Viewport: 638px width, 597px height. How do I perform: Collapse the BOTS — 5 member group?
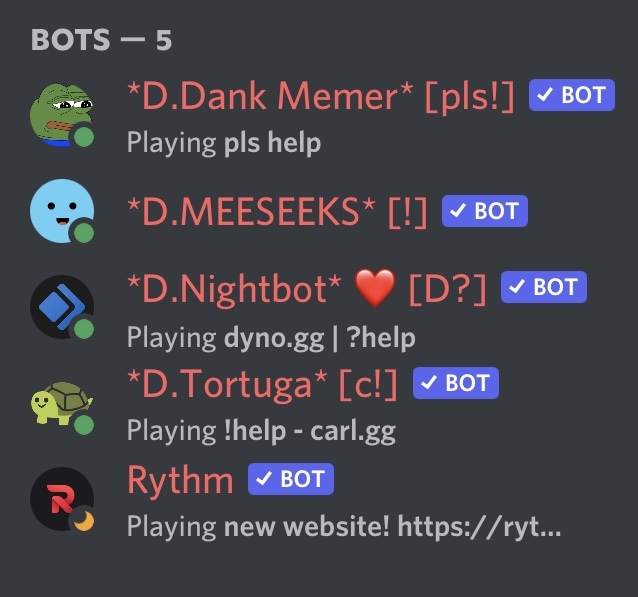(101, 40)
